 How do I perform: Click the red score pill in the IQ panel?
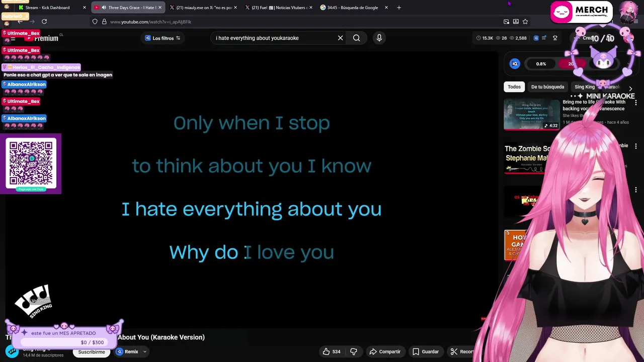pos(572,64)
